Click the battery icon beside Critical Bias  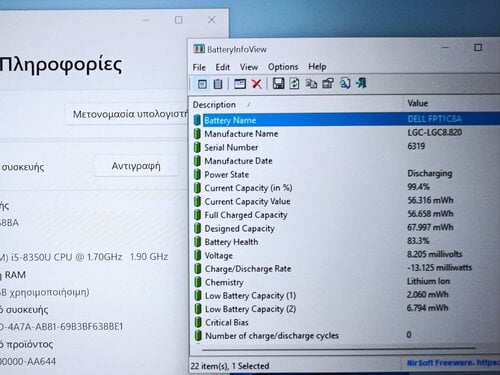pos(198,322)
